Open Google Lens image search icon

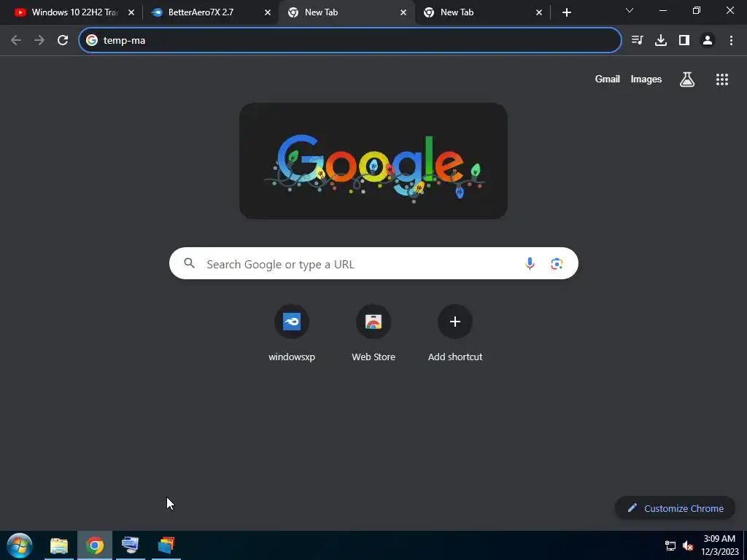[x=557, y=263]
